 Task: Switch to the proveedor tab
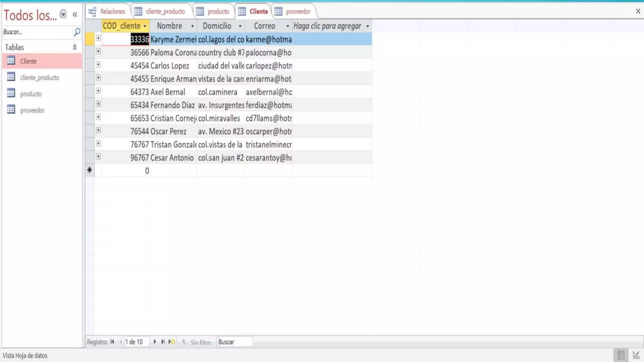pyautogui.click(x=293, y=12)
